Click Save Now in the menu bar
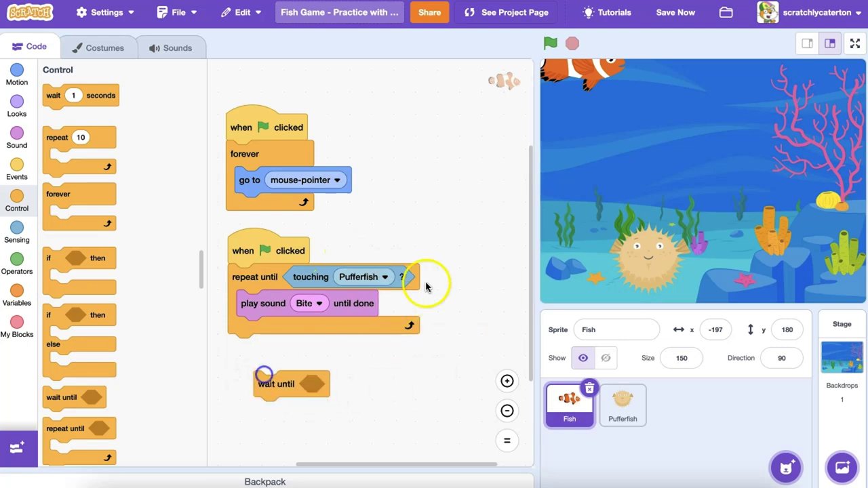Image resolution: width=868 pixels, height=488 pixels. 675,12
